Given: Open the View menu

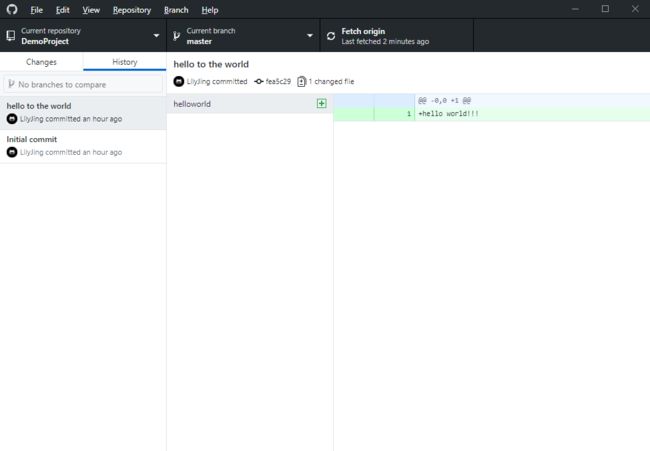Looking at the screenshot, I should [x=91, y=10].
